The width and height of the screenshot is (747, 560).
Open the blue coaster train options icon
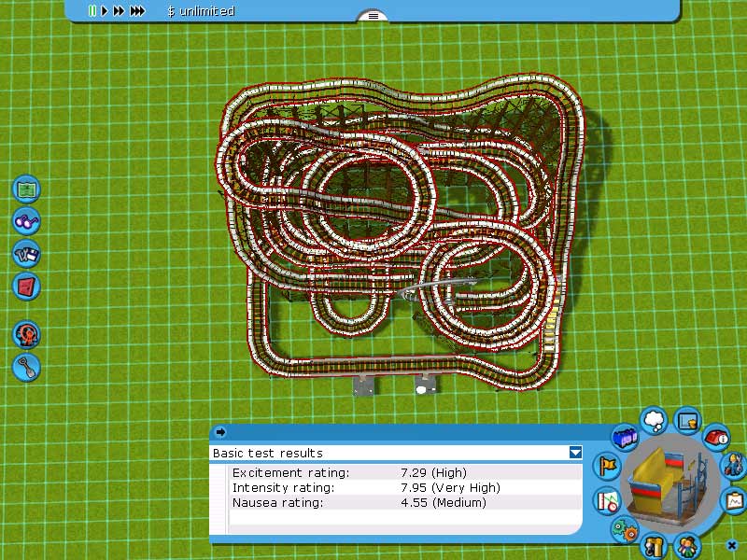click(625, 437)
